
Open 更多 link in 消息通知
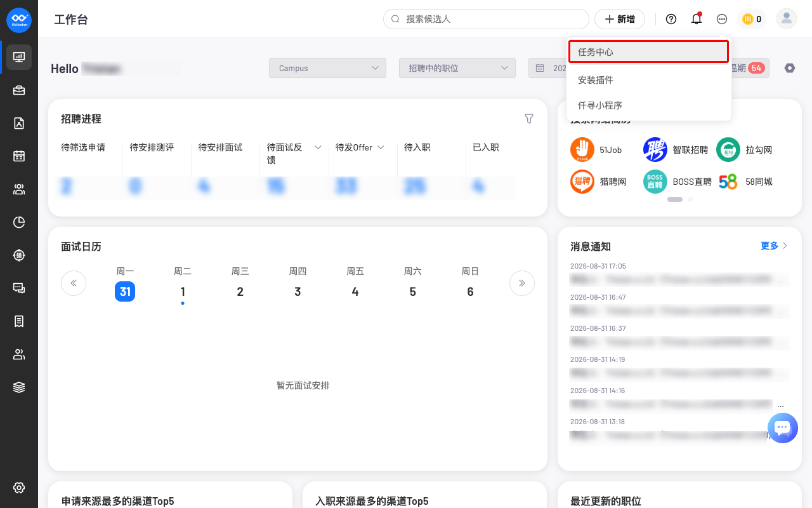pos(774,246)
